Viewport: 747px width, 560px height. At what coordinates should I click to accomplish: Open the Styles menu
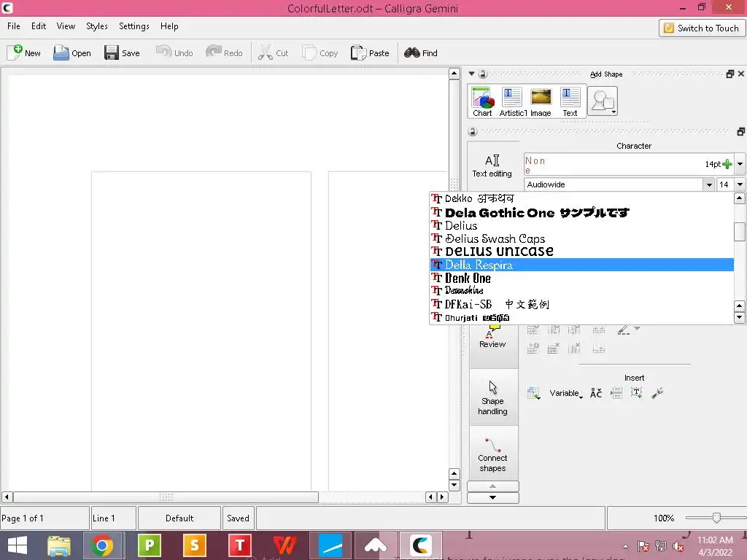97,26
